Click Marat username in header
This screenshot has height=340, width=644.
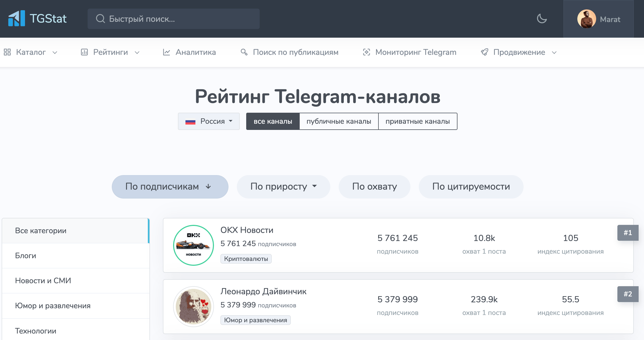click(x=610, y=19)
